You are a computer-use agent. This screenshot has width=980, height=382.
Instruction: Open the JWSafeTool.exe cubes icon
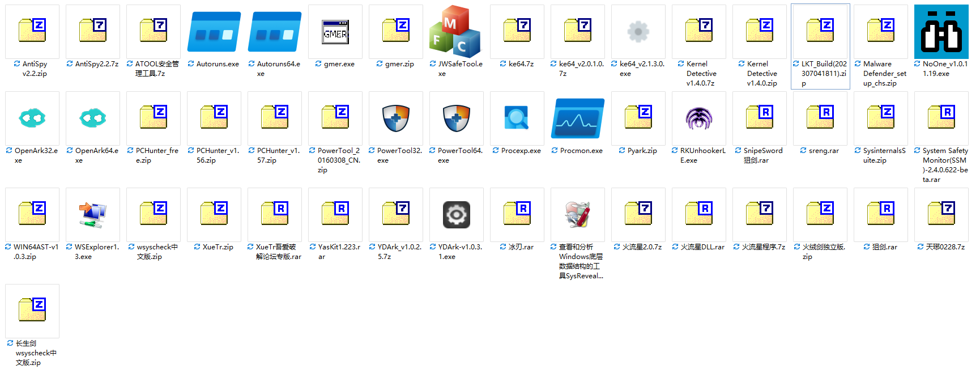[455, 32]
